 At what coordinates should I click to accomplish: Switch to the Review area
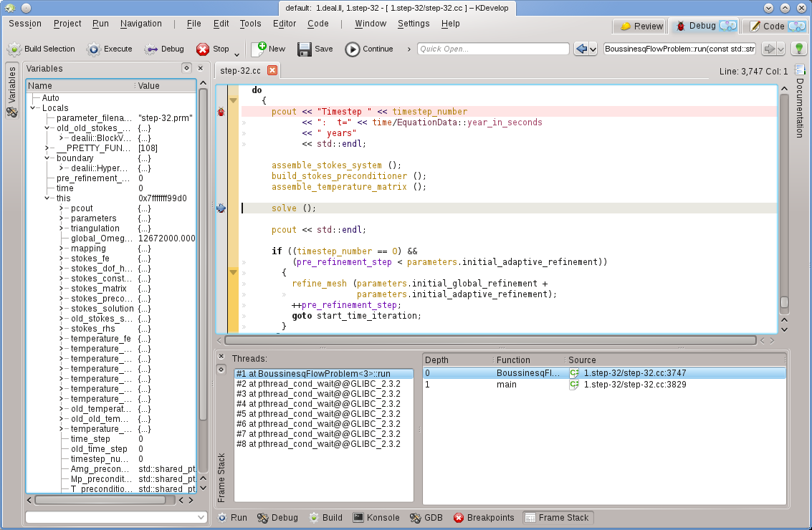pyautogui.click(x=641, y=26)
